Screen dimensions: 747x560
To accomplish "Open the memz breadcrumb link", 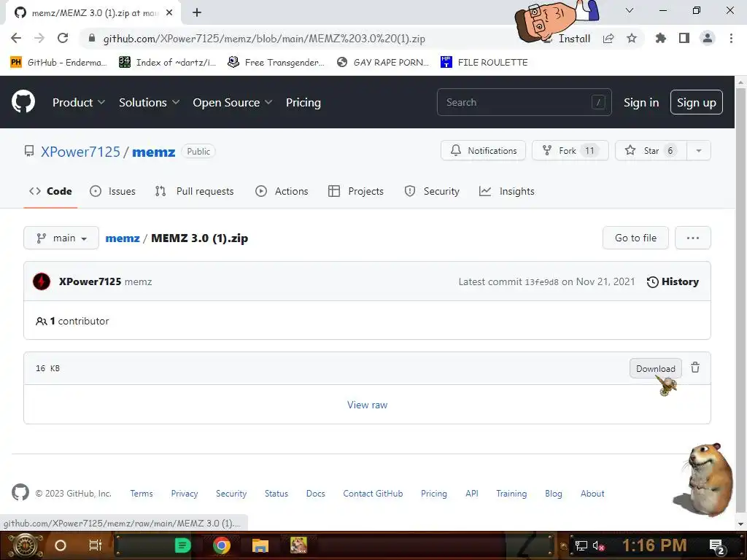I will [123, 238].
